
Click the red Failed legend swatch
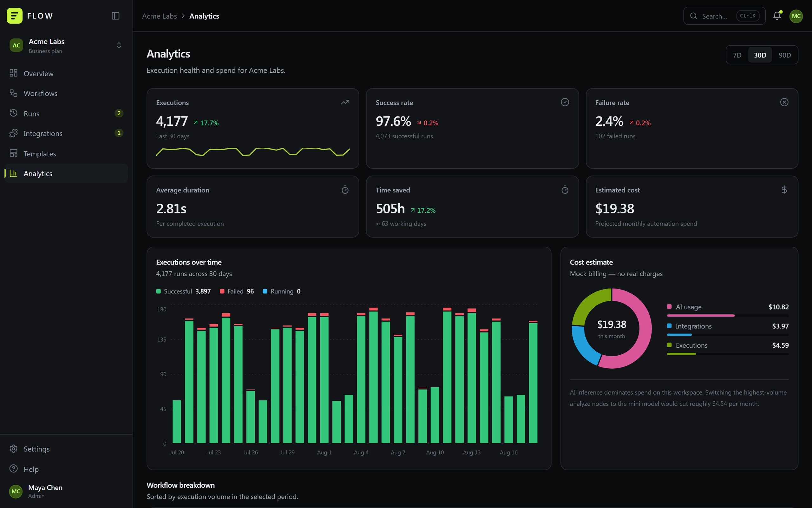[x=222, y=291]
